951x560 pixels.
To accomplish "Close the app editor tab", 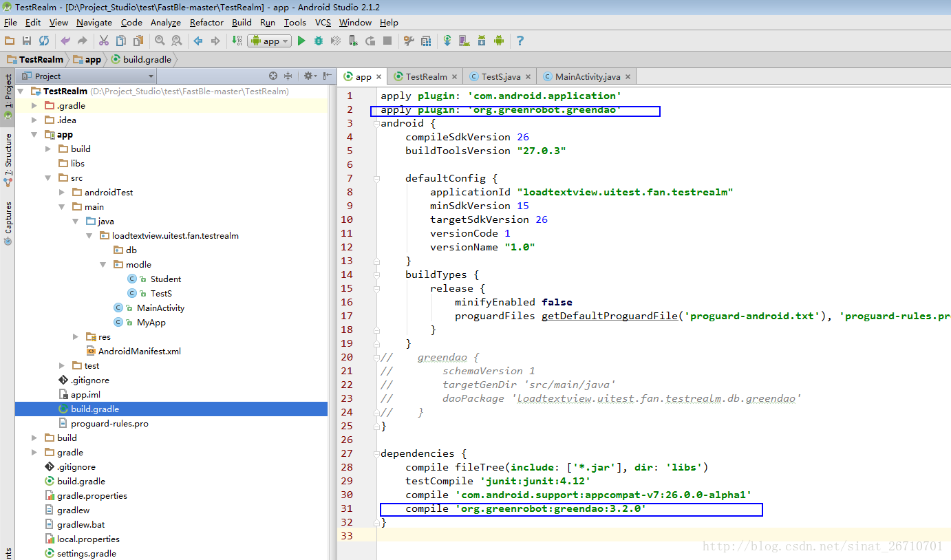I will point(378,77).
